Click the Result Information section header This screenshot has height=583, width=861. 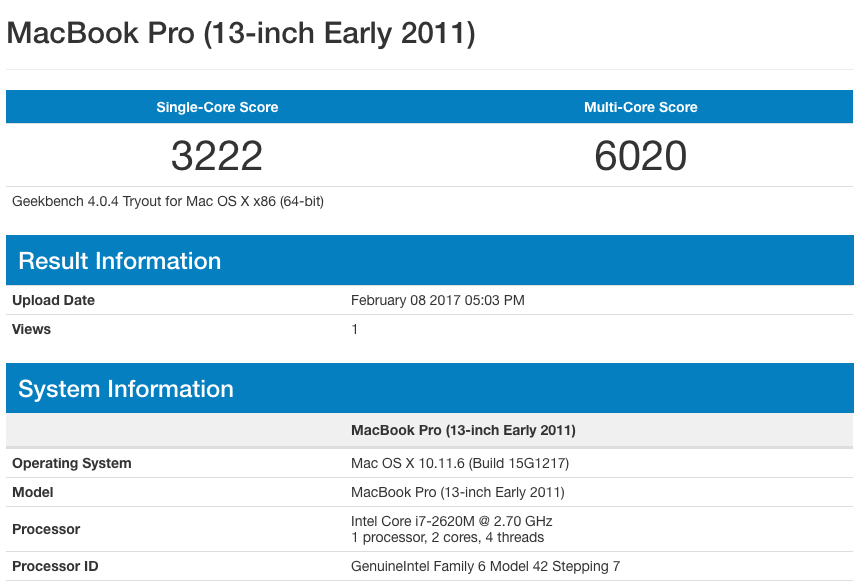pos(119,261)
